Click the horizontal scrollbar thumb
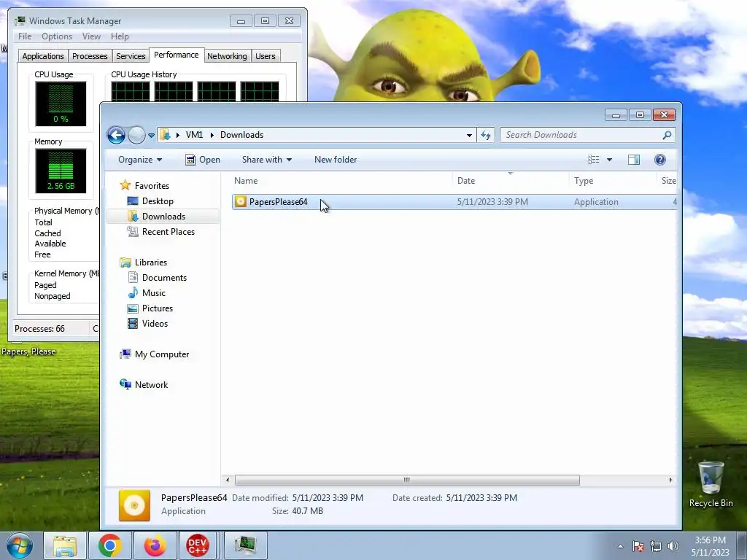 click(407, 480)
